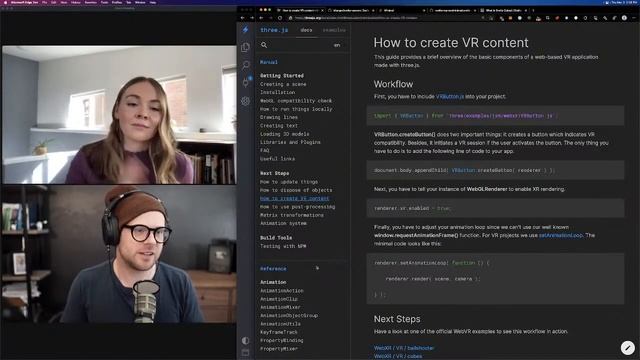Open the magnifier icon in the left rail

(245, 65)
